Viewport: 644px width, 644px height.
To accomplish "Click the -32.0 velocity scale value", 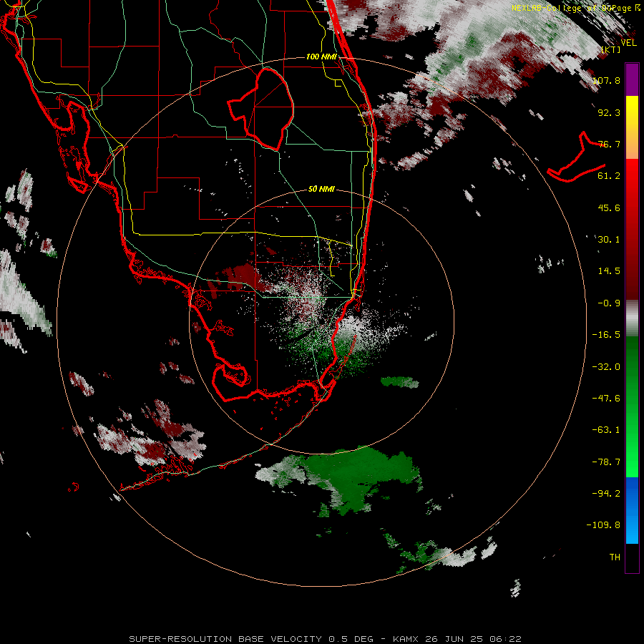I will tap(606, 367).
